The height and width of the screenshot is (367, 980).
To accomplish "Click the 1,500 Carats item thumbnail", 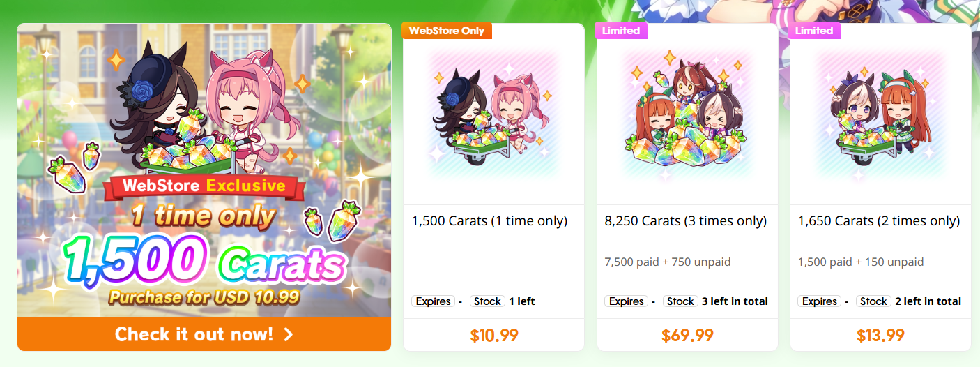I will 493,114.
